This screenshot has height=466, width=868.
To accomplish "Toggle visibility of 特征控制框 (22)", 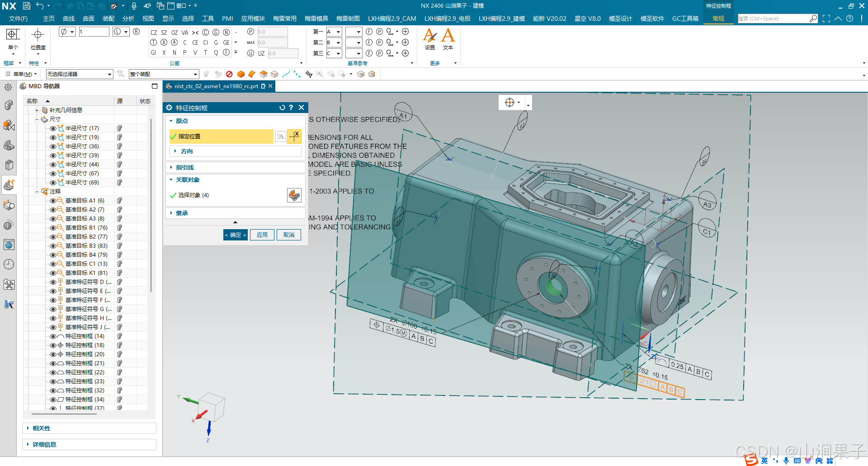I will pyautogui.click(x=53, y=372).
